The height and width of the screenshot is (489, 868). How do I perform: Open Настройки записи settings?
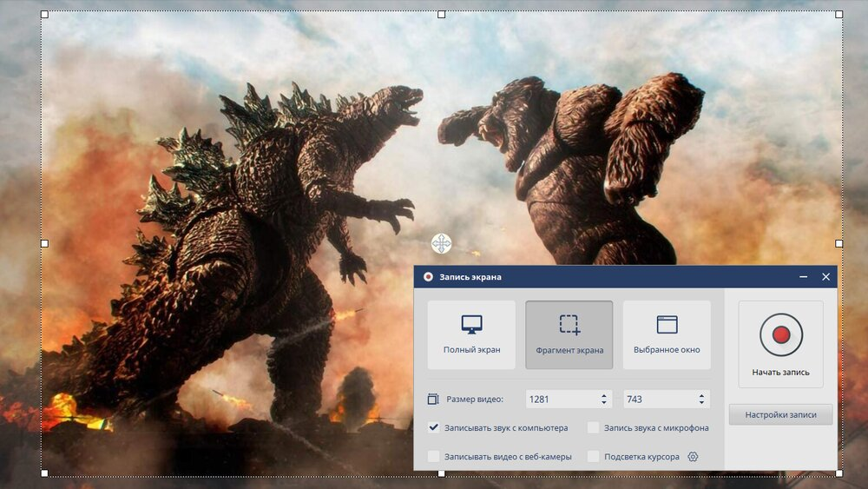[x=780, y=415]
